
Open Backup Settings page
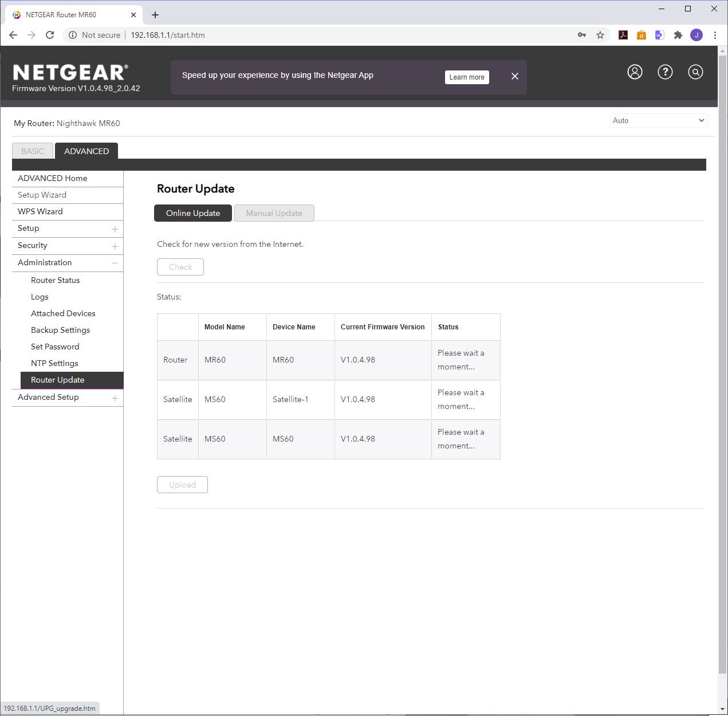[x=60, y=330]
